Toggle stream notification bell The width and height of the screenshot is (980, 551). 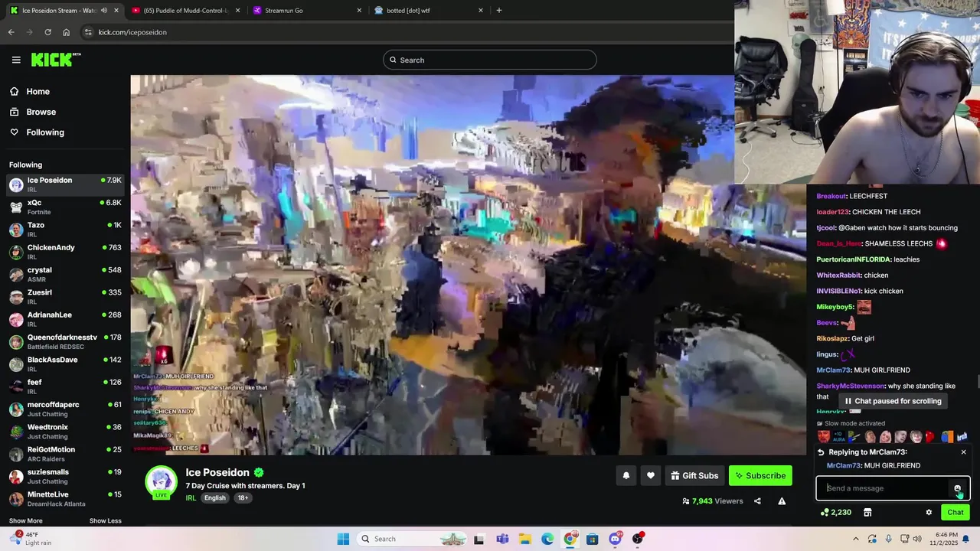coord(626,476)
